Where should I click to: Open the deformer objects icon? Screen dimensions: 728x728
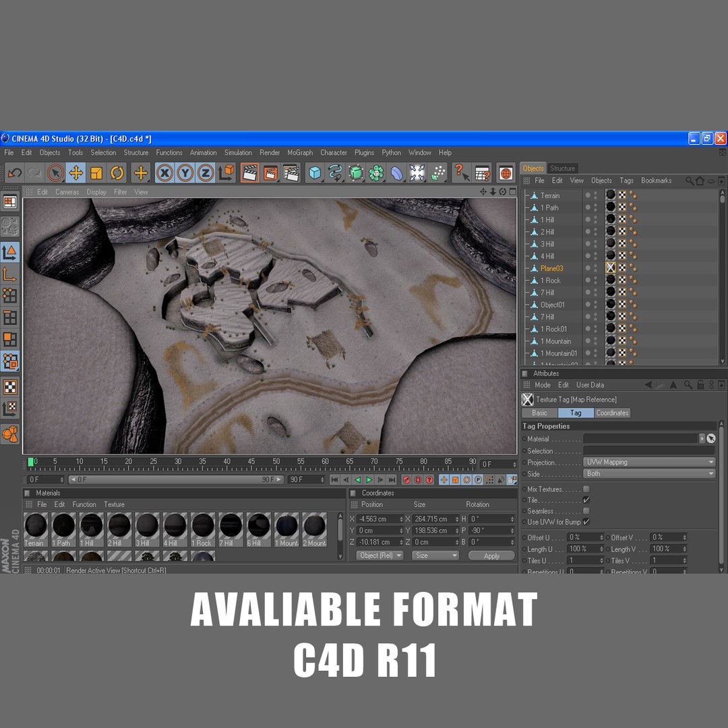tap(396, 173)
